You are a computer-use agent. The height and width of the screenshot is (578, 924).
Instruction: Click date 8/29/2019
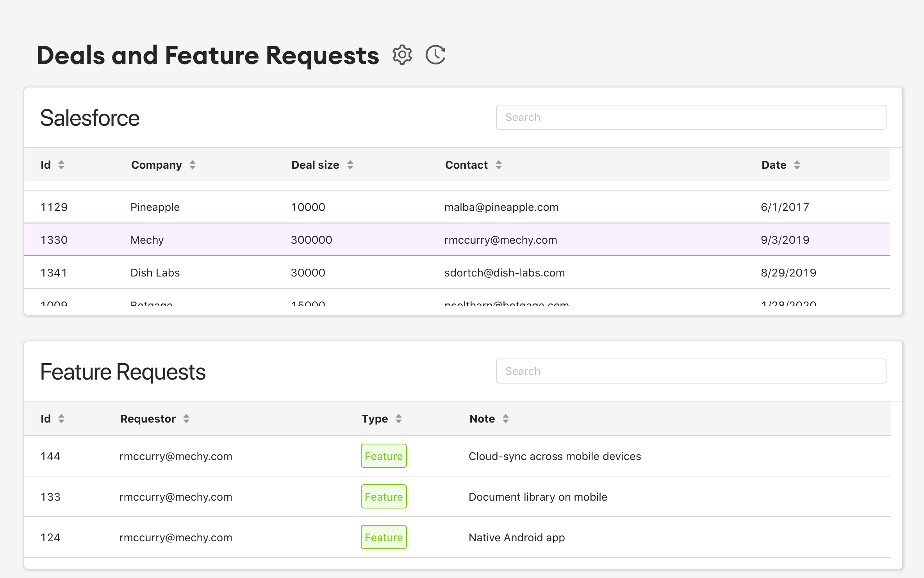[x=788, y=273]
